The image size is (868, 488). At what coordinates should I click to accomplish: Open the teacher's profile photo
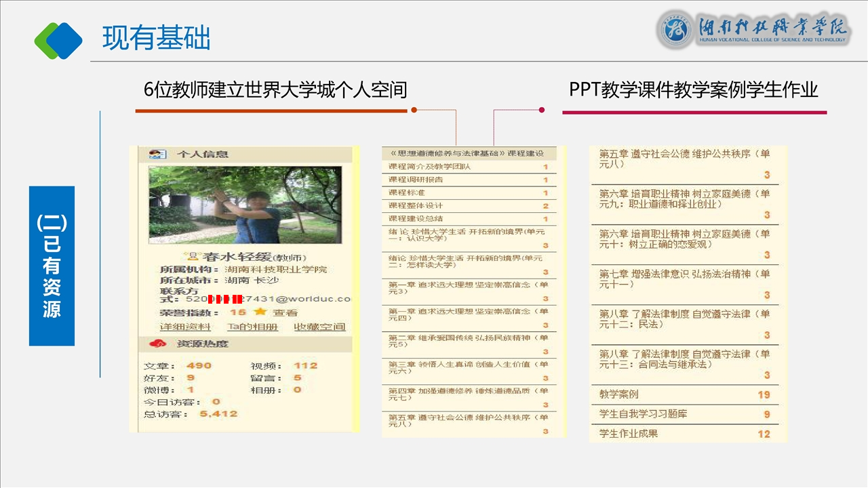point(245,205)
